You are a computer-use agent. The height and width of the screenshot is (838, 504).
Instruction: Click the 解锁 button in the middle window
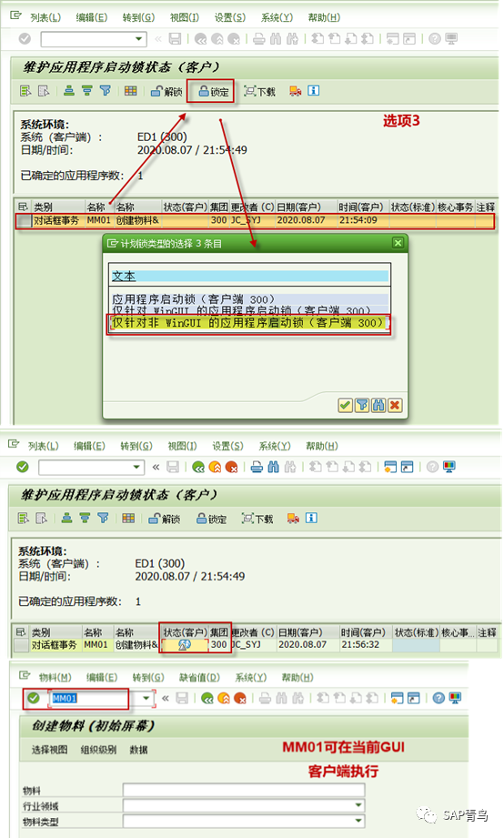(x=165, y=519)
